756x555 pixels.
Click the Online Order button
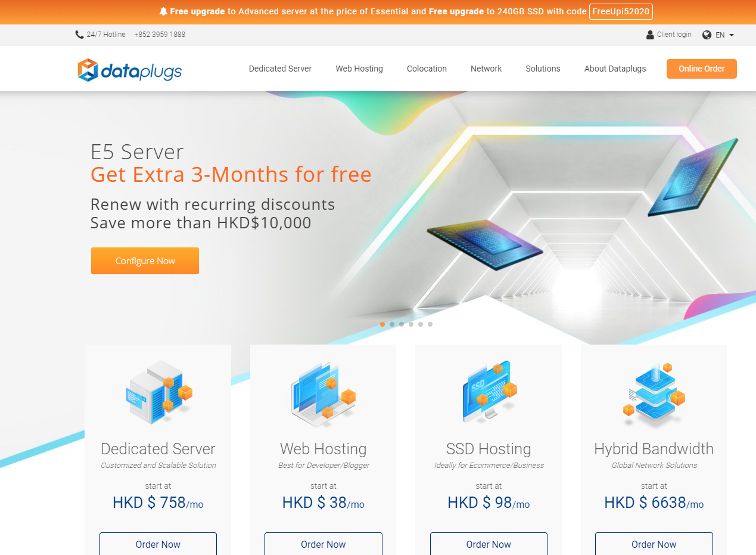tap(702, 69)
